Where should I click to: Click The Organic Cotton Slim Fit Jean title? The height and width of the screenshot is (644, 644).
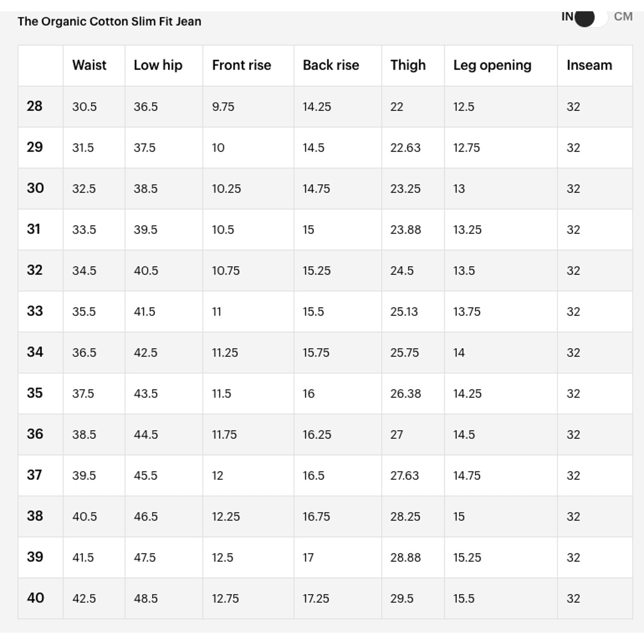(x=109, y=21)
